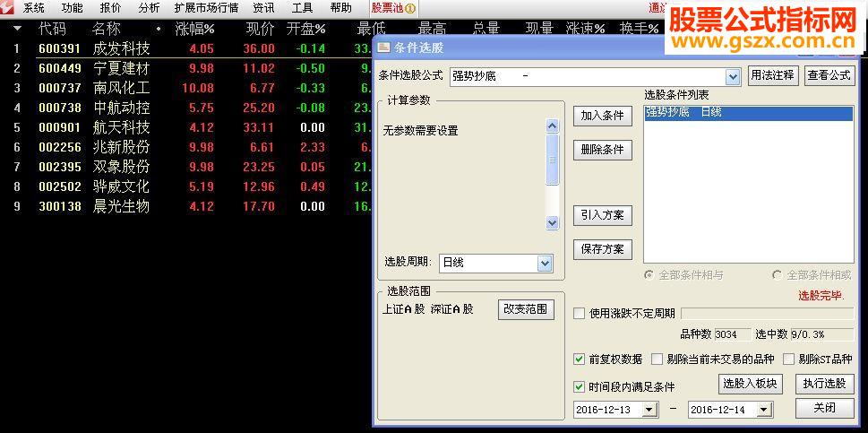Viewport: 868px width, 433px height.
Task: Click the 加入条件 button
Action: point(602,117)
